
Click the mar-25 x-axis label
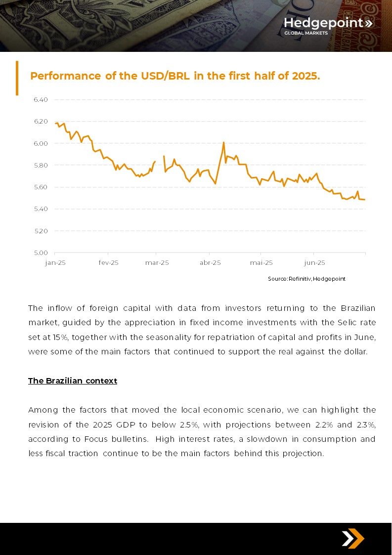coord(157,262)
